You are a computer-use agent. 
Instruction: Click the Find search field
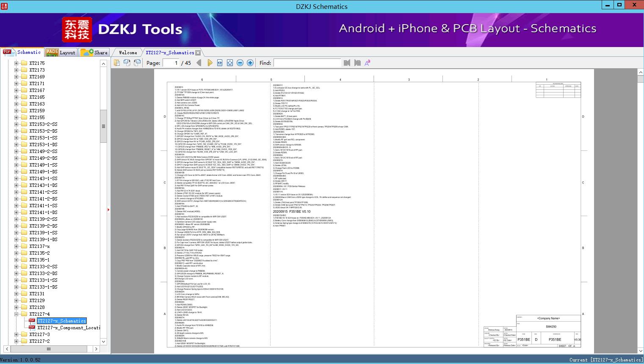pyautogui.click(x=307, y=63)
